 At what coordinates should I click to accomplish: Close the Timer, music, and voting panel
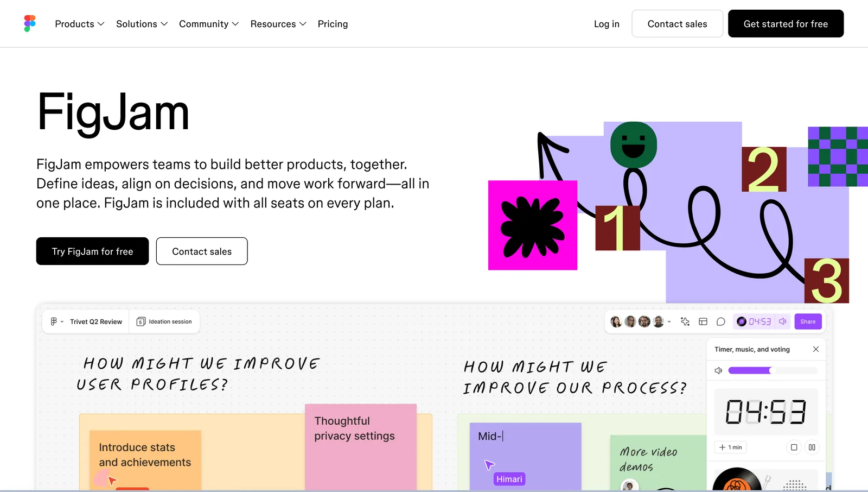816,349
